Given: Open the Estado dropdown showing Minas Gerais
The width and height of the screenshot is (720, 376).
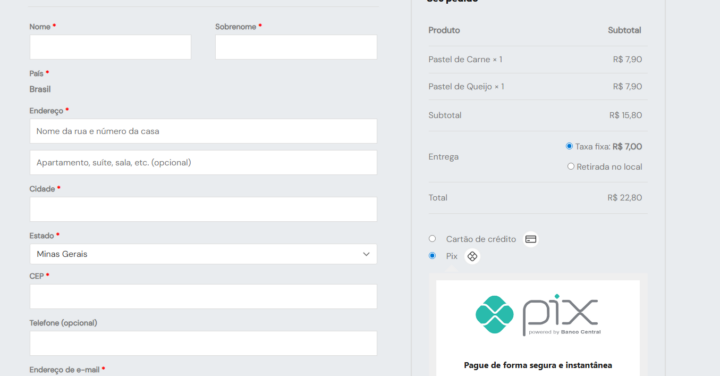Looking at the screenshot, I should [x=203, y=254].
